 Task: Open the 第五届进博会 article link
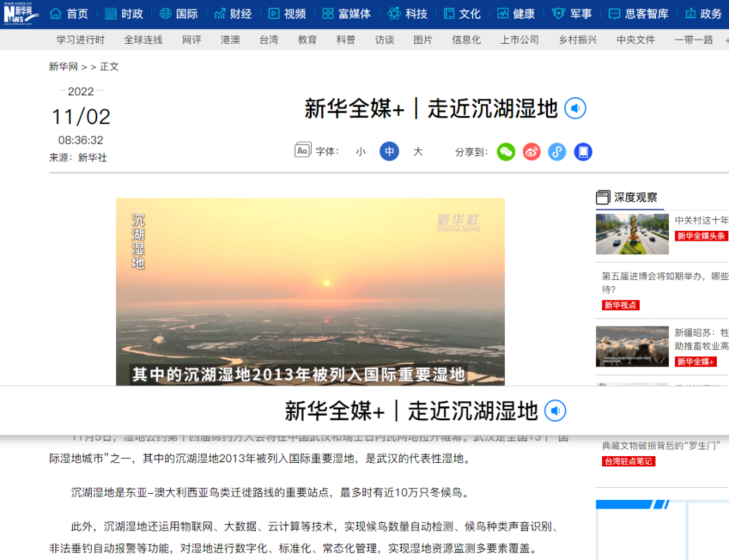point(666,283)
